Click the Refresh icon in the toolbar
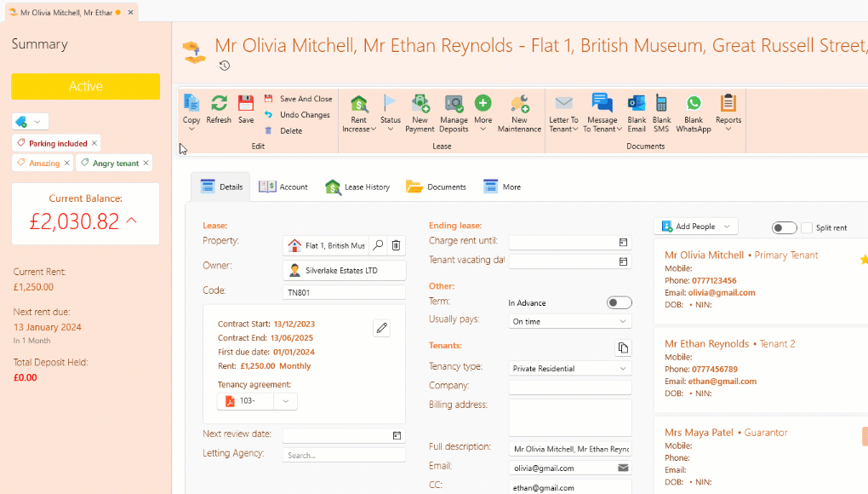This screenshot has width=868, height=494. point(219,104)
